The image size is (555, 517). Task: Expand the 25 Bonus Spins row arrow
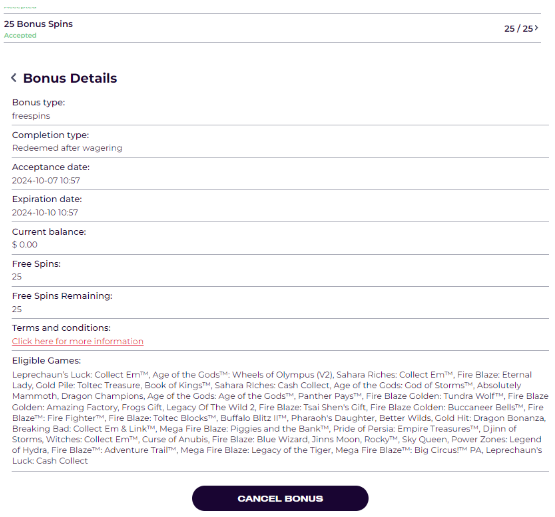point(537,28)
